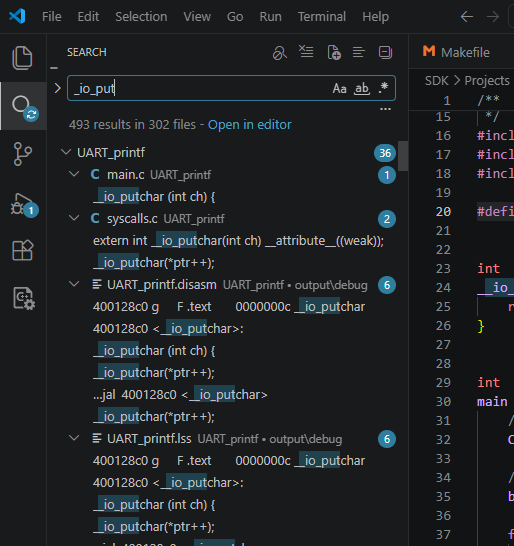Switch to the Makefile tab

point(456,52)
